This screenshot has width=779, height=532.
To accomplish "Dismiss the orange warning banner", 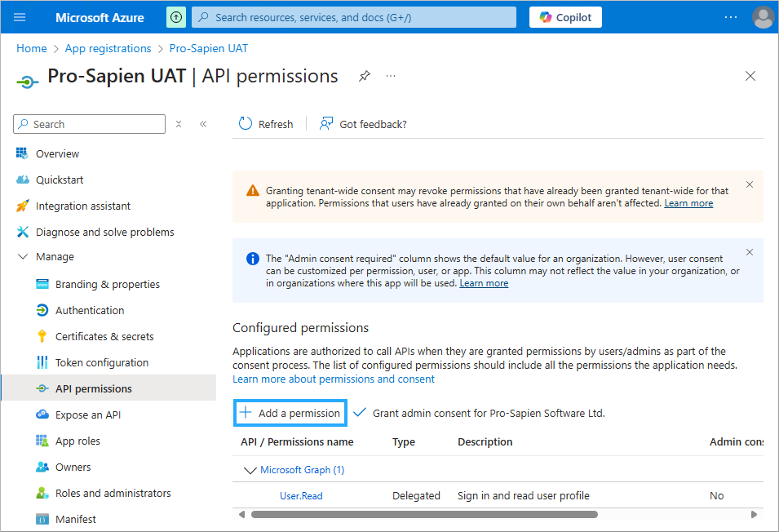I will [750, 184].
